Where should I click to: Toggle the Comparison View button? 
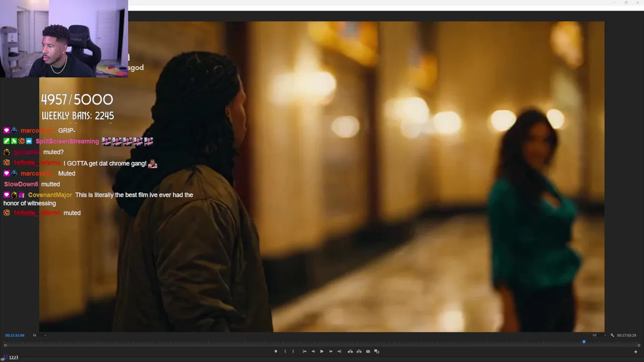377,351
